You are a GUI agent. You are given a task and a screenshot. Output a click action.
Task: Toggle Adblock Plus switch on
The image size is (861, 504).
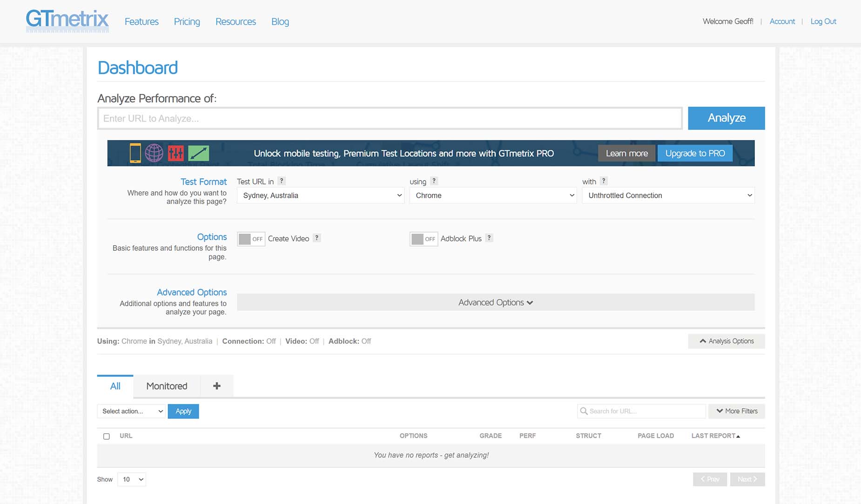[424, 239]
